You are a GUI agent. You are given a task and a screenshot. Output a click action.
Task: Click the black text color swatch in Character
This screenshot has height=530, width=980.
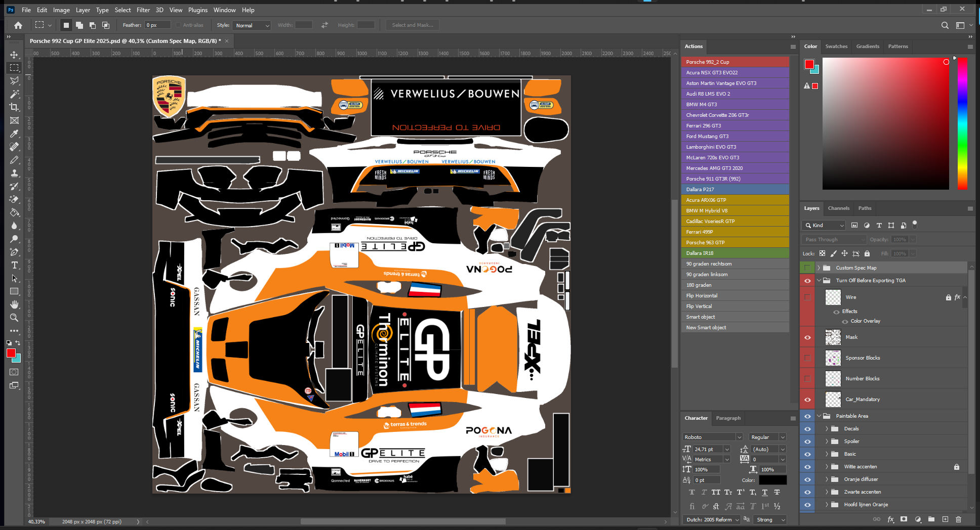point(772,480)
